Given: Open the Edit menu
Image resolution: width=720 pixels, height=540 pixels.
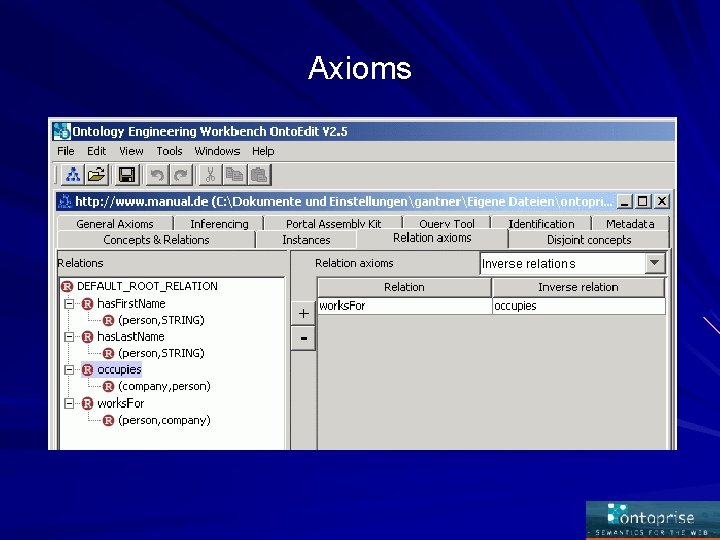Looking at the screenshot, I should (96, 151).
